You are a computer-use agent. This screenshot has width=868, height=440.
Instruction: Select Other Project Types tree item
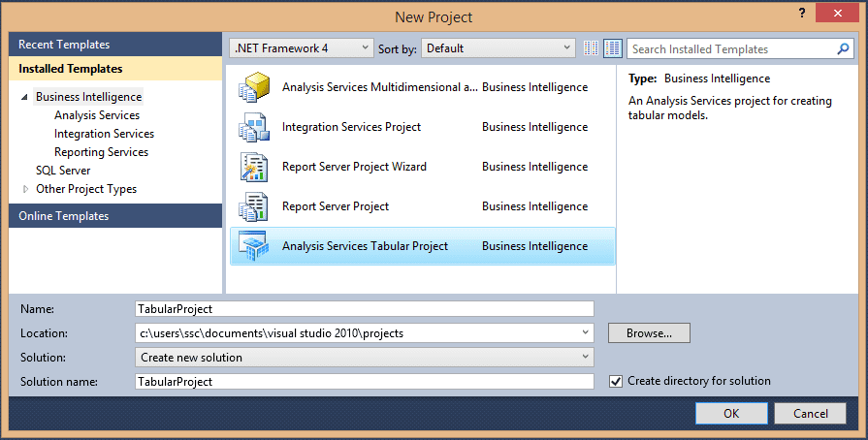click(x=86, y=189)
